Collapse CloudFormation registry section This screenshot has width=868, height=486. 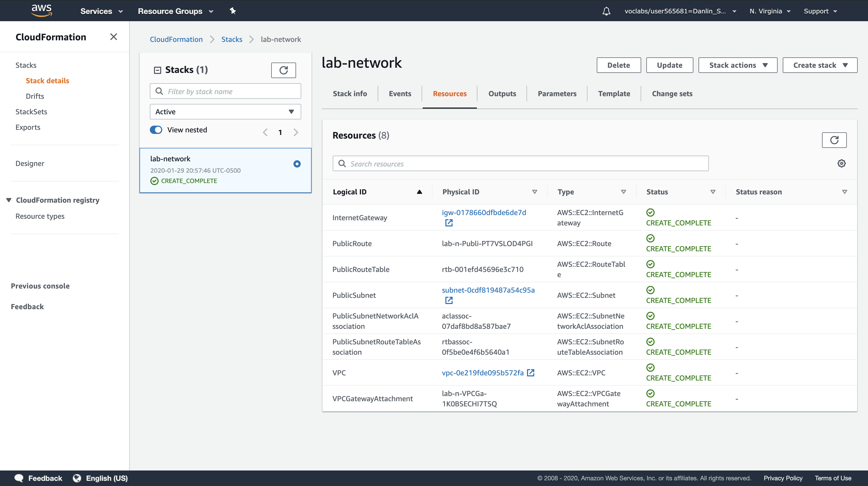click(x=9, y=200)
